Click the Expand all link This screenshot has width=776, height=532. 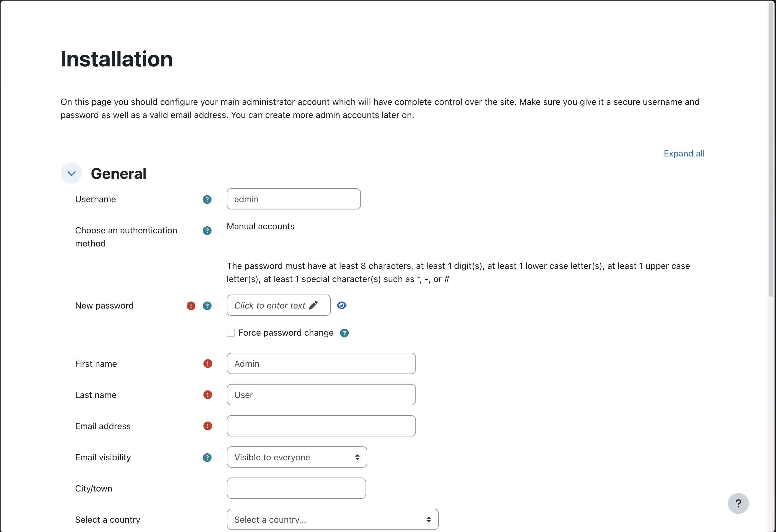tap(684, 154)
